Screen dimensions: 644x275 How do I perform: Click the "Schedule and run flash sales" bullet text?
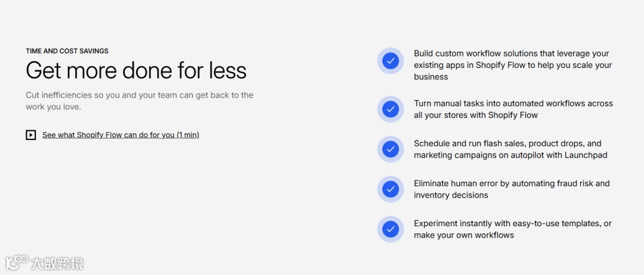pyautogui.click(x=510, y=149)
